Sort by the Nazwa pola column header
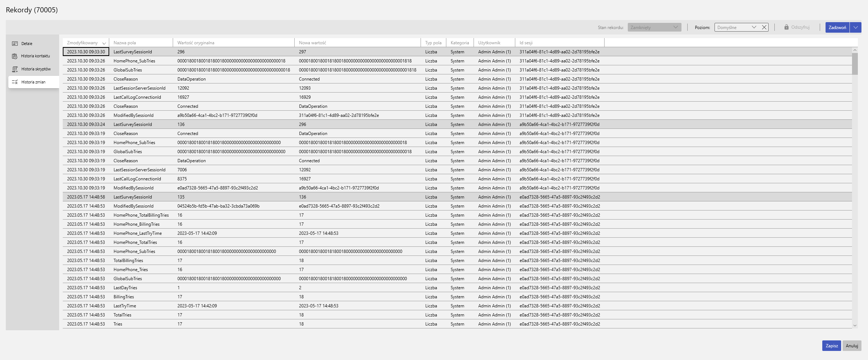 (125, 43)
